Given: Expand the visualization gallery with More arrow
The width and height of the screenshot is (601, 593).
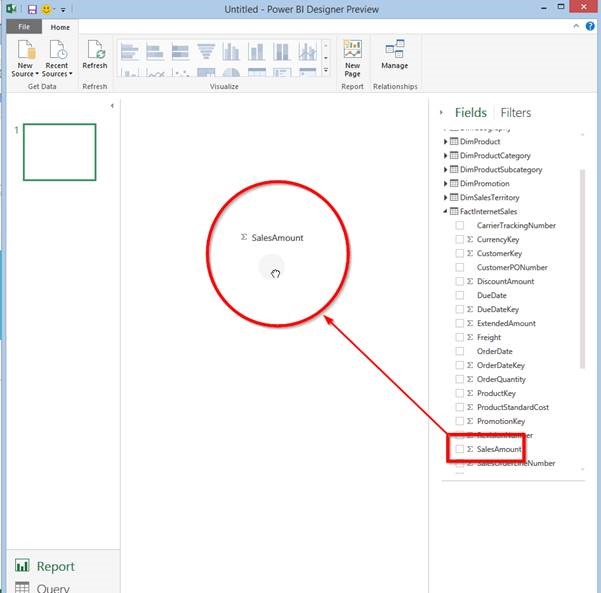Looking at the screenshot, I should pos(325,70).
